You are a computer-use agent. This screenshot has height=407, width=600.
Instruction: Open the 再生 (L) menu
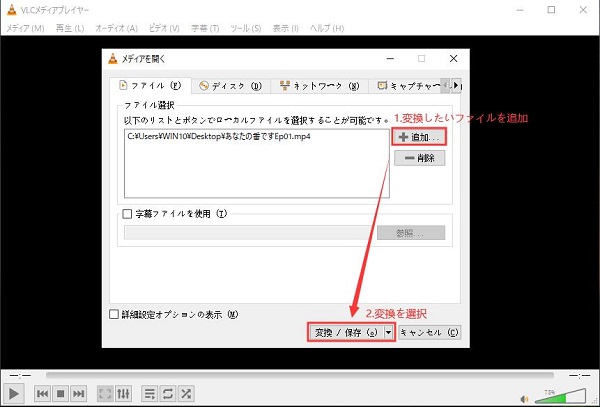click(x=70, y=28)
